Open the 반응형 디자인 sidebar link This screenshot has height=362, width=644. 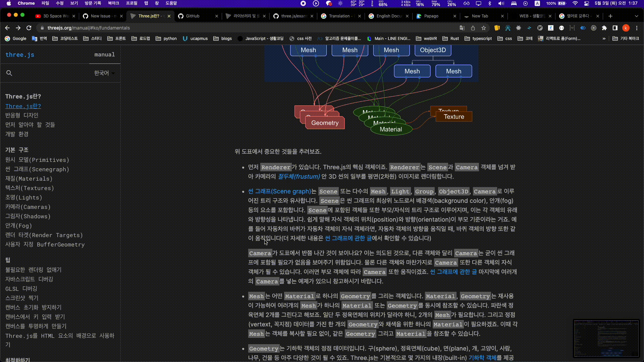[22, 115]
